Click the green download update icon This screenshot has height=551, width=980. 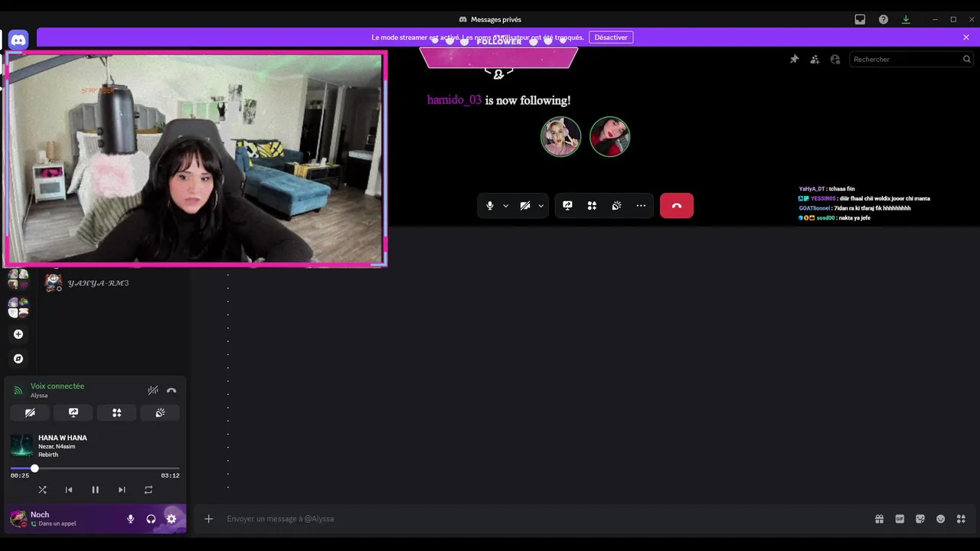[906, 19]
